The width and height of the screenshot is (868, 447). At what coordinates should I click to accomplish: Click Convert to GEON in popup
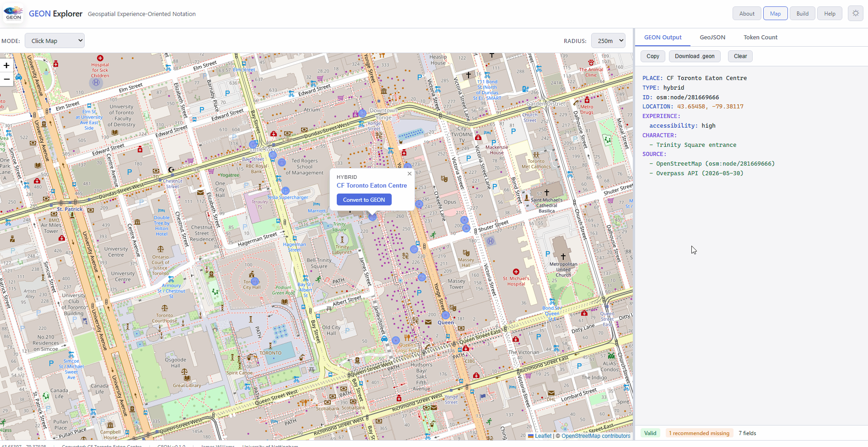coord(364,200)
